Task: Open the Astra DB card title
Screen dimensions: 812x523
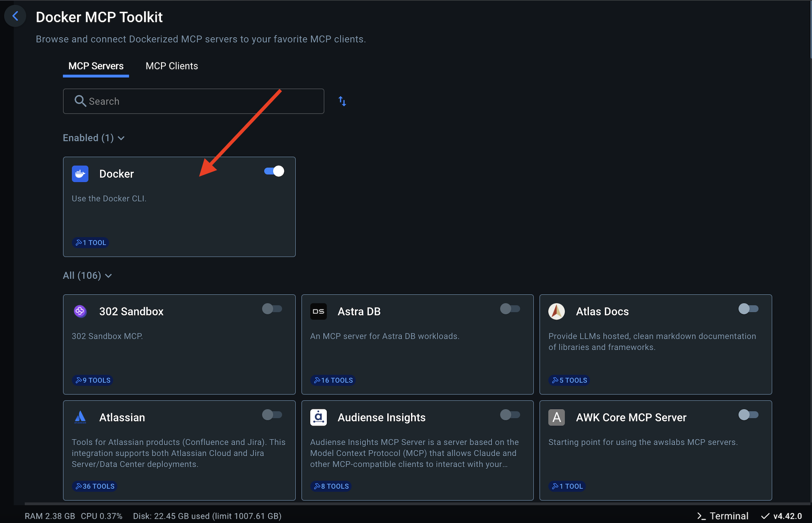Action: pyautogui.click(x=359, y=312)
